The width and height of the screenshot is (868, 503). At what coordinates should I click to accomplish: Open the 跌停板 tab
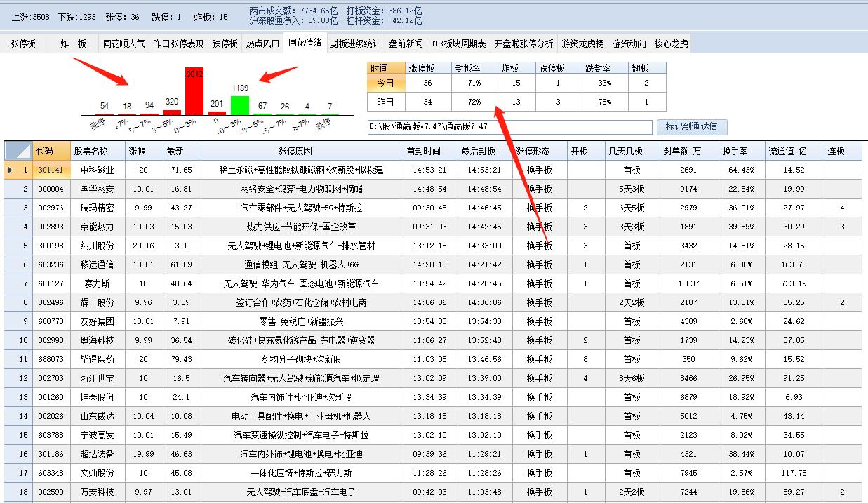225,43
